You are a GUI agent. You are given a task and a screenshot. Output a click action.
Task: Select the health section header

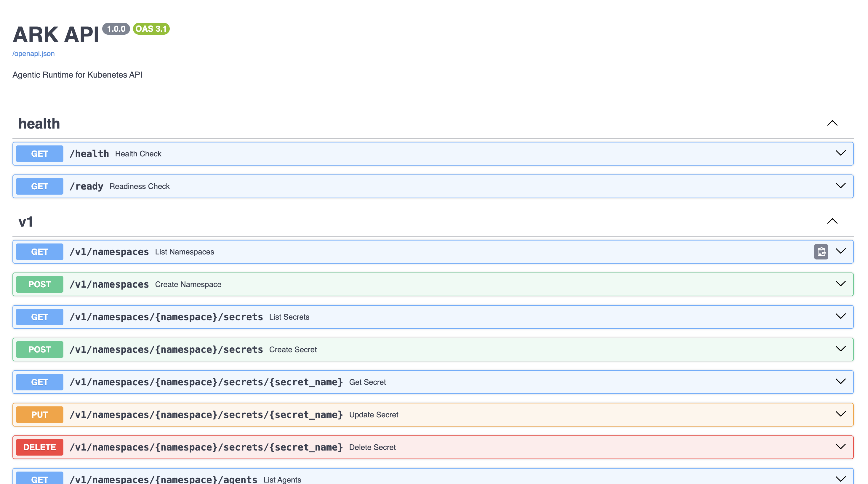(x=39, y=123)
